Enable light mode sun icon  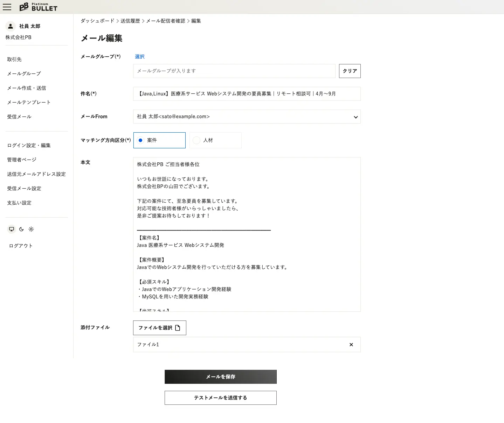coord(31,229)
